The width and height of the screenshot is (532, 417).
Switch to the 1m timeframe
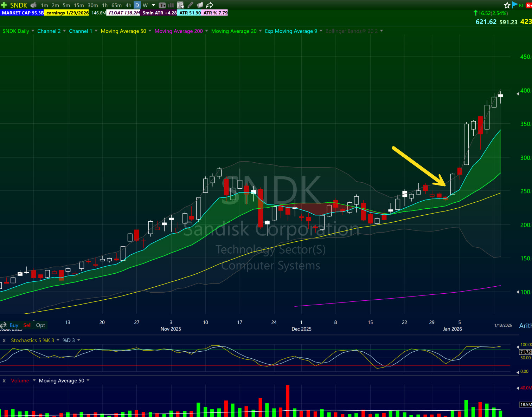(x=44, y=5)
